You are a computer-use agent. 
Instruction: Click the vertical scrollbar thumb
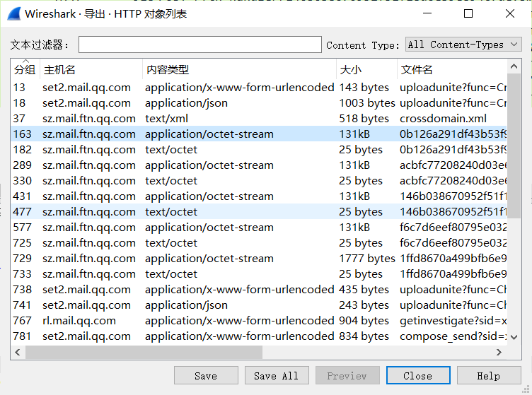tap(514, 146)
